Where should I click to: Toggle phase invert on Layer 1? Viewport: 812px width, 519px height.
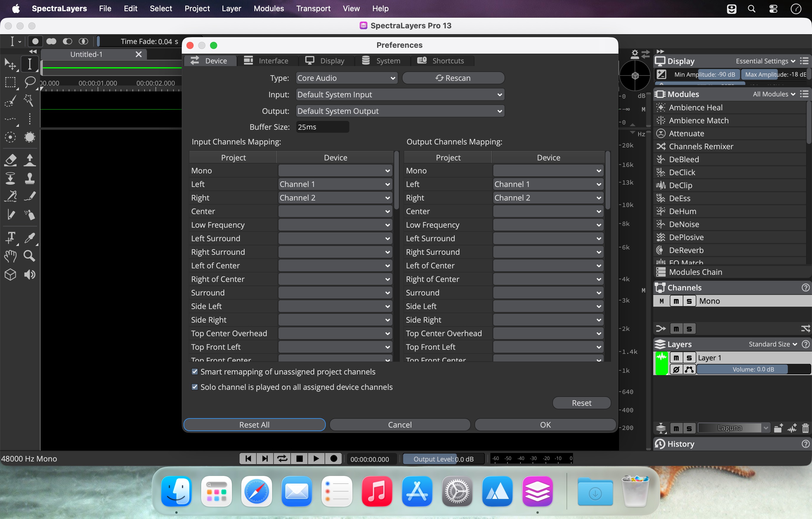[676, 369]
